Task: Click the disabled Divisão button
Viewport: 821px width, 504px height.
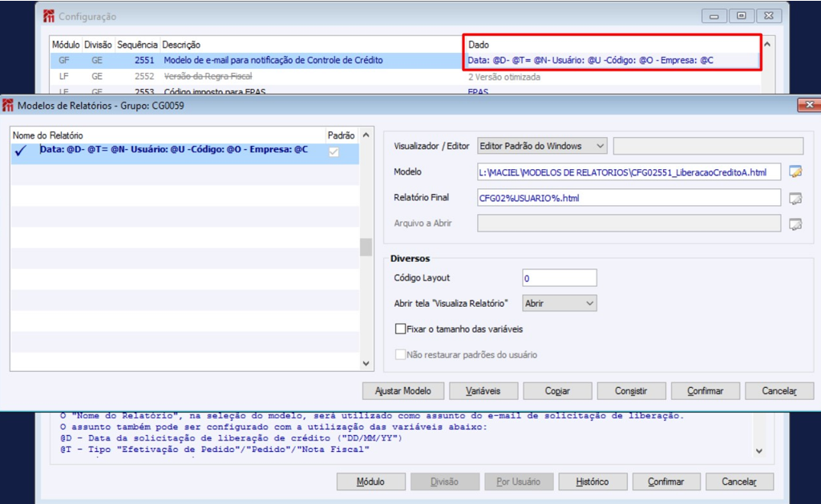Action: click(x=444, y=482)
